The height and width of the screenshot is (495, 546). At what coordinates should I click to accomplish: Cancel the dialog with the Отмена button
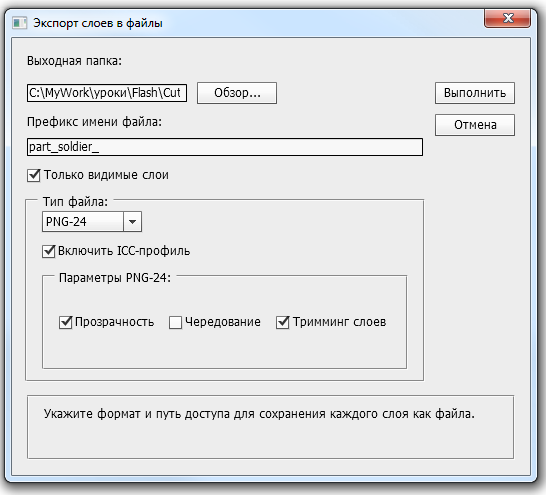(x=475, y=125)
